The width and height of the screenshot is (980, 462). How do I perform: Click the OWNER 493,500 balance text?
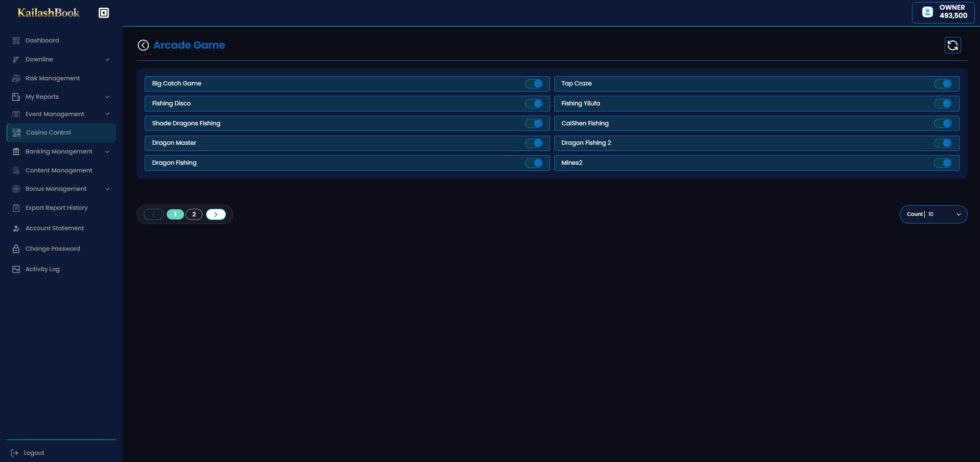click(953, 12)
